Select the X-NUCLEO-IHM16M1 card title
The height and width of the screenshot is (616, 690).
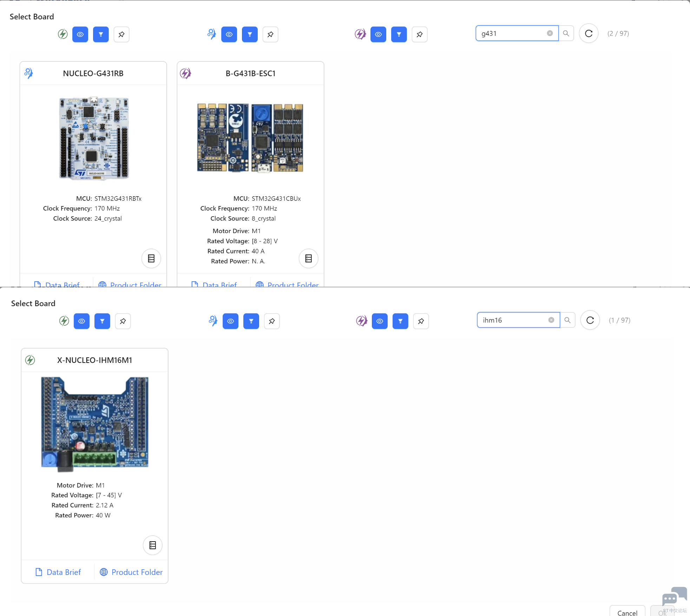coord(94,360)
